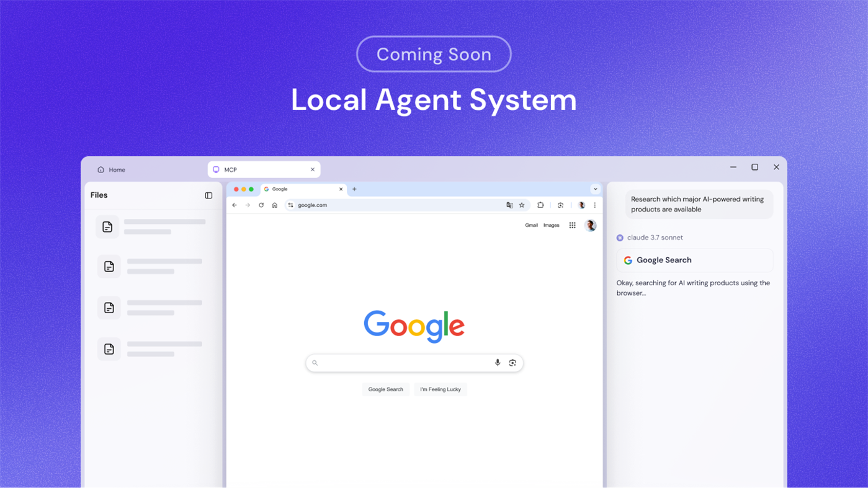Image resolution: width=868 pixels, height=488 pixels.
Task: Click the I'm Feeling Lucky button
Action: (441, 389)
